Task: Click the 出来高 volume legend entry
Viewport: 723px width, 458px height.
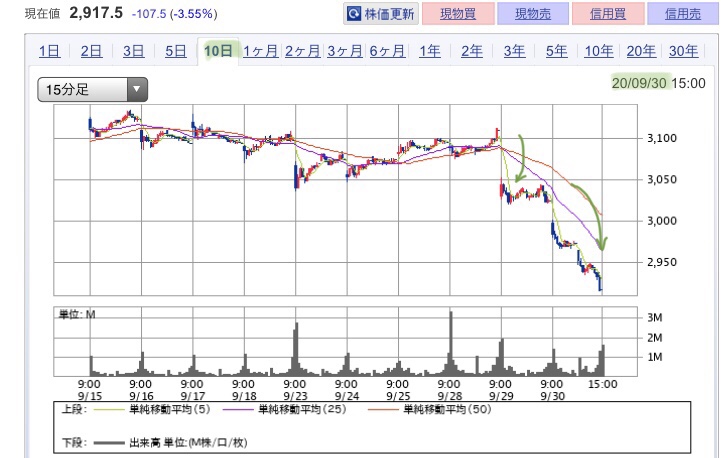Action: (170, 443)
